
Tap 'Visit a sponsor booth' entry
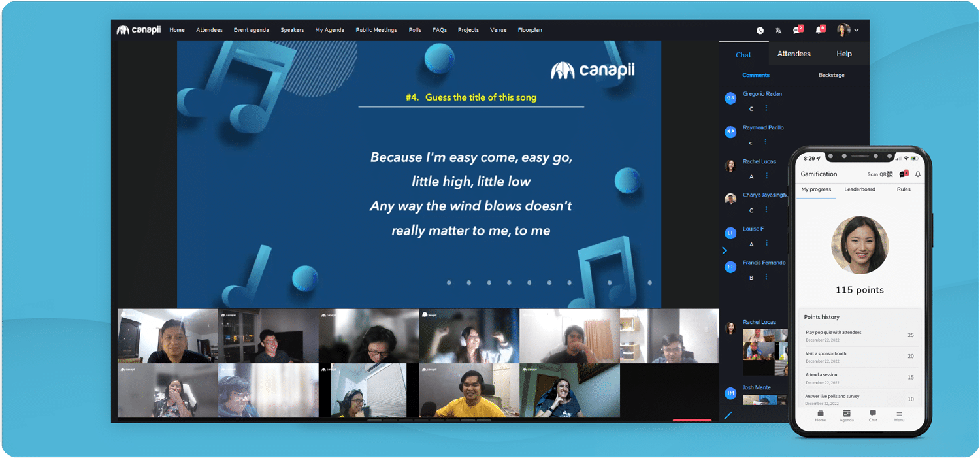point(860,357)
